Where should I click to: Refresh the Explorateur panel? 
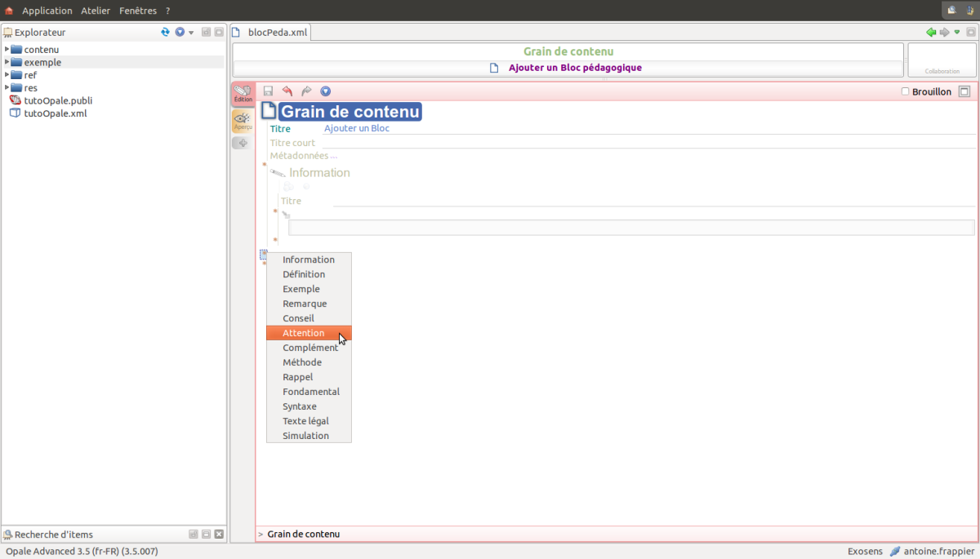(166, 32)
